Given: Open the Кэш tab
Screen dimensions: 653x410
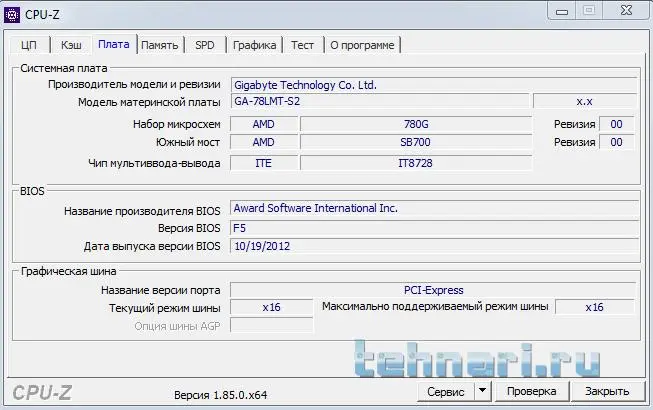Looking at the screenshot, I should pos(71,45).
